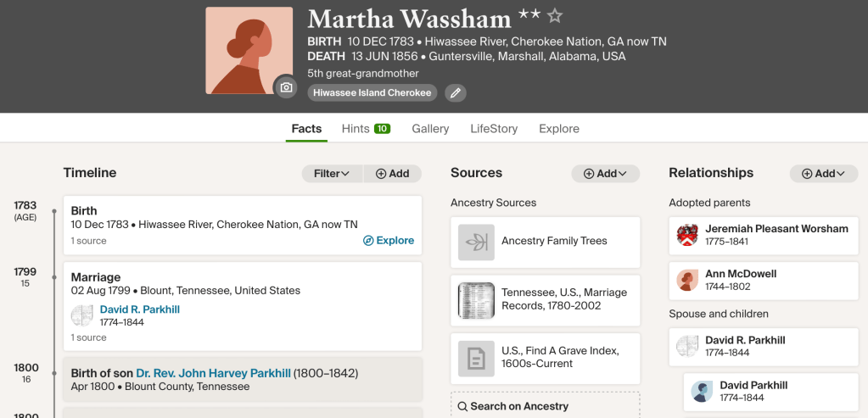This screenshot has height=418, width=868.
Task: Click the camera icon on profile photo
Action: point(286,87)
